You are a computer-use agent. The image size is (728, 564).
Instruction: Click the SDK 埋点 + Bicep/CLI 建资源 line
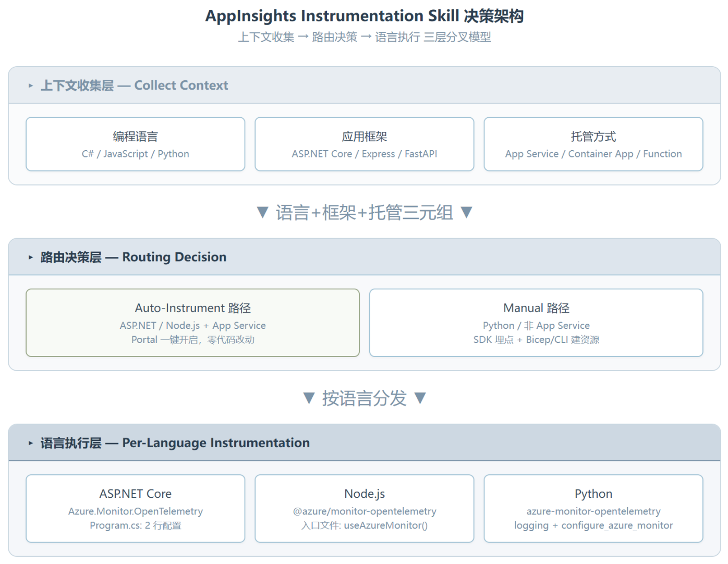536,340
